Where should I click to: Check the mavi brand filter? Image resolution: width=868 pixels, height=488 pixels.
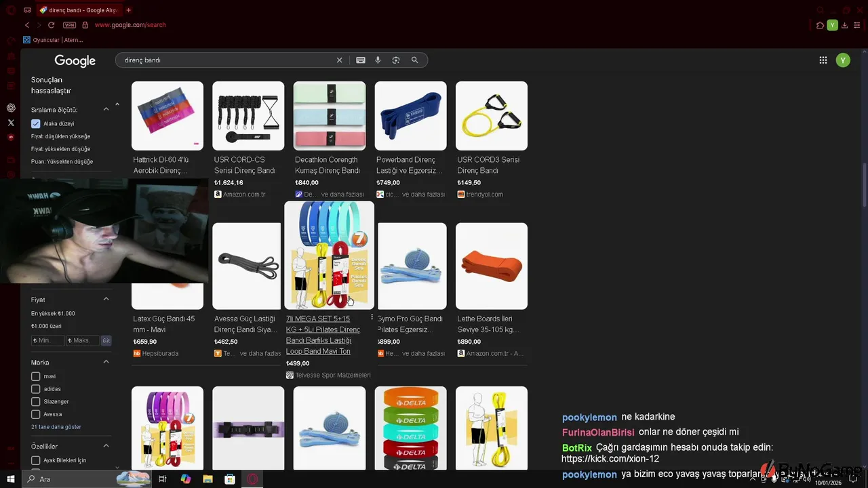click(36, 376)
